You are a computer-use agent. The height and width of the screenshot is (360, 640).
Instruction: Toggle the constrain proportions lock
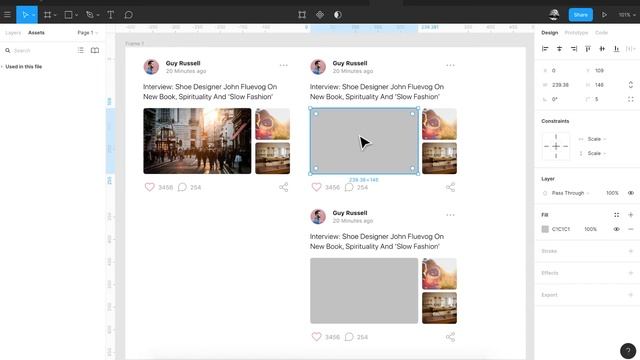pos(631,85)
